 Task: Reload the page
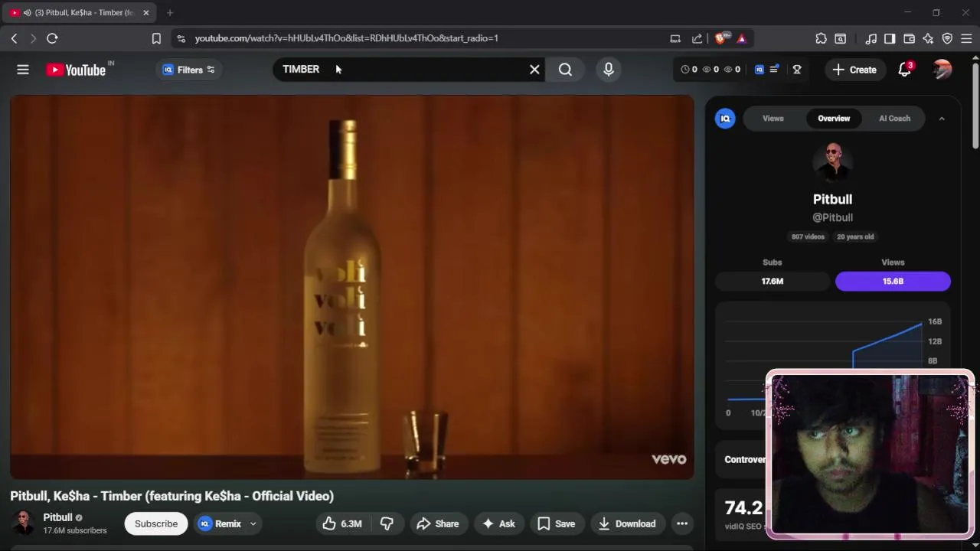pos(52,38)
